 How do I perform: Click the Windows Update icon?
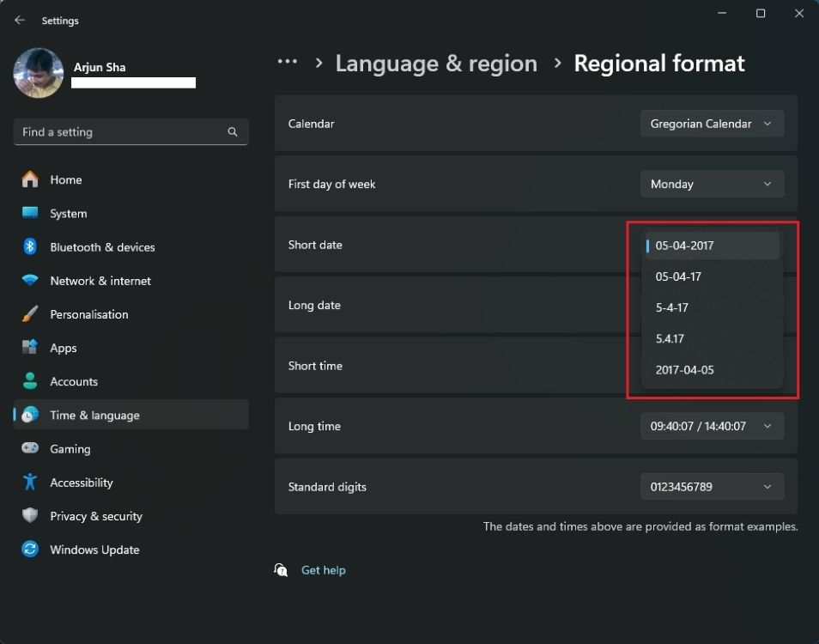29,550
